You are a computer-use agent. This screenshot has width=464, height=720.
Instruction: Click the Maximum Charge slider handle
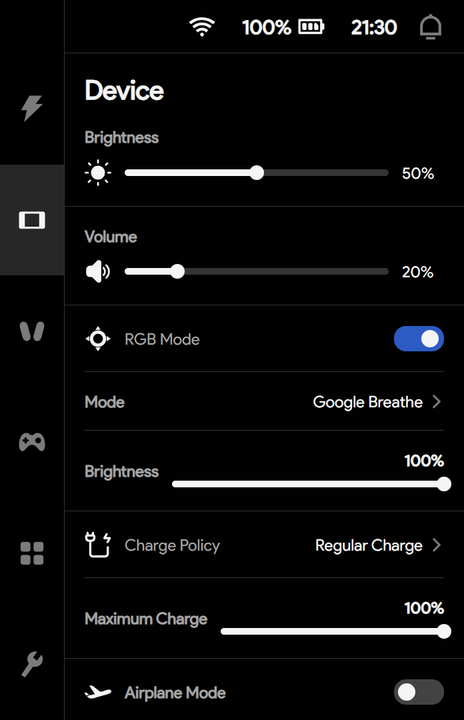click(x=444, y=631)
